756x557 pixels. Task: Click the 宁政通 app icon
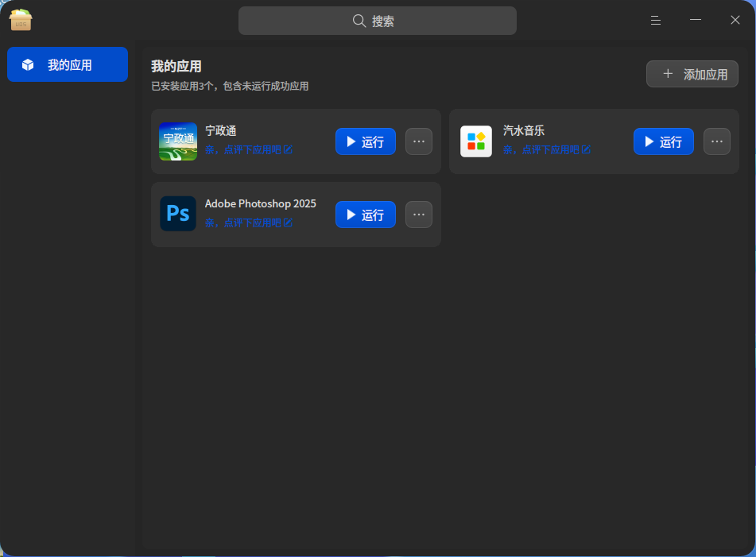178,141
